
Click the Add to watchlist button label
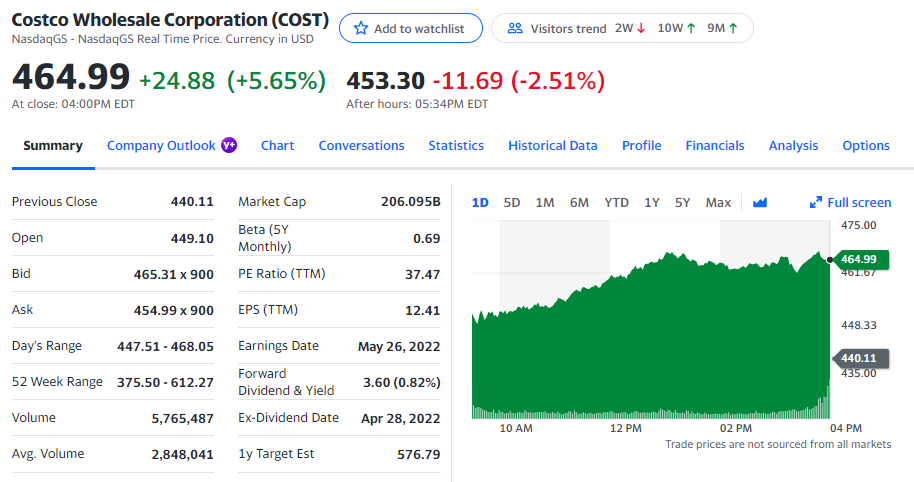tap(419, 29)
